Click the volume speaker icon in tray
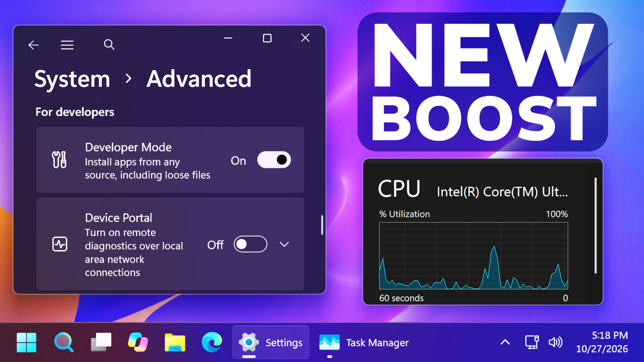Screen dimensions: 644x362 pos(556,342)
